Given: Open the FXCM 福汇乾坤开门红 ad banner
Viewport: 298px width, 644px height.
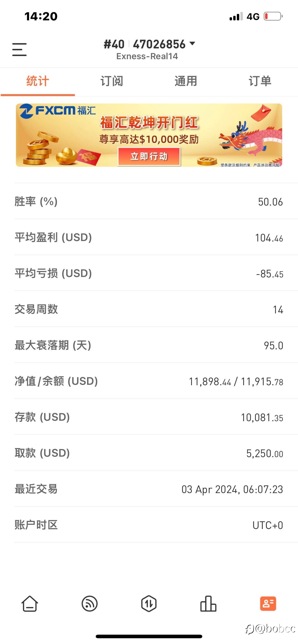Looking at the screenshot, I should pos(149,135).
